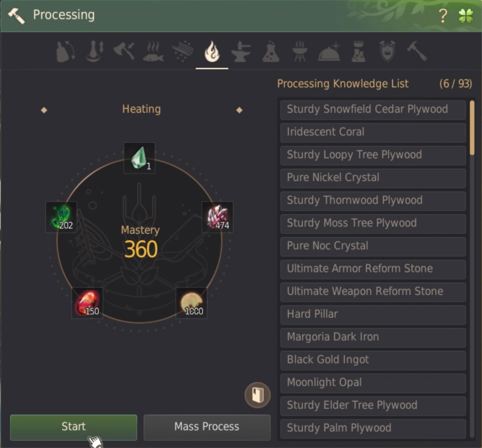Image resolution: width=482 pixels, height=448 pixels.
Task: Open the Grinding mortar processing tab
Action: (x=94, y=52)
